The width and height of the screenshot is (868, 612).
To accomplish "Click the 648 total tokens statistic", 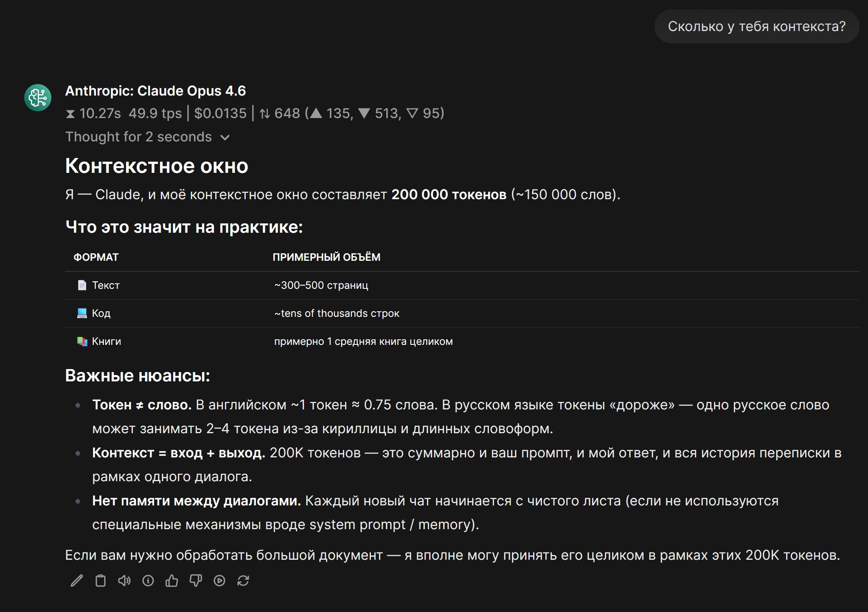I will (x=287, y=113).
